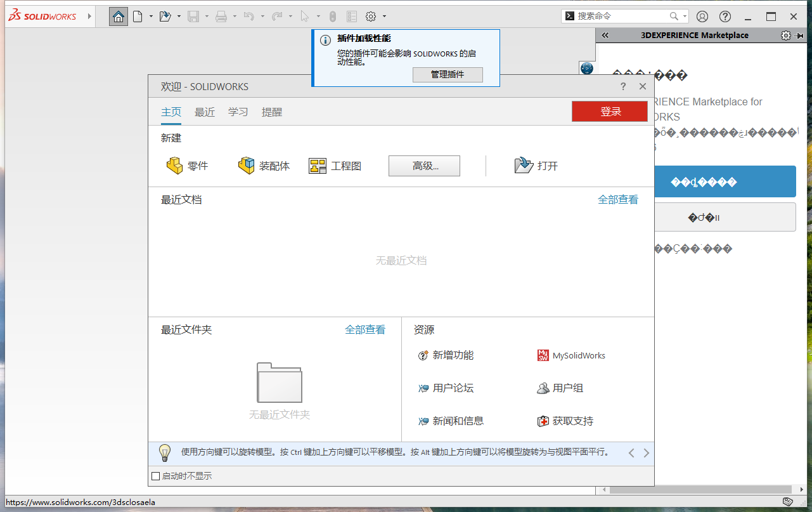Open a document using the 打开 icon
This screenshot has height=512, width=812.
536,166
